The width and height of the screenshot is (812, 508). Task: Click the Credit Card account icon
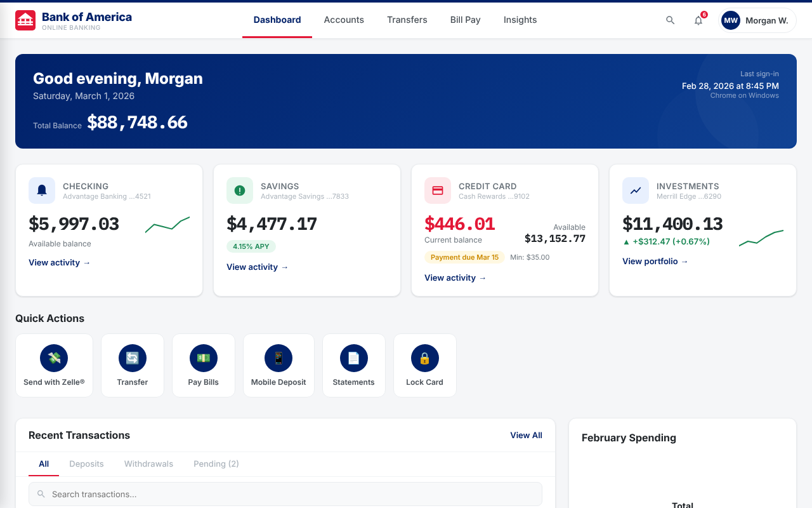tap(438, 190)
